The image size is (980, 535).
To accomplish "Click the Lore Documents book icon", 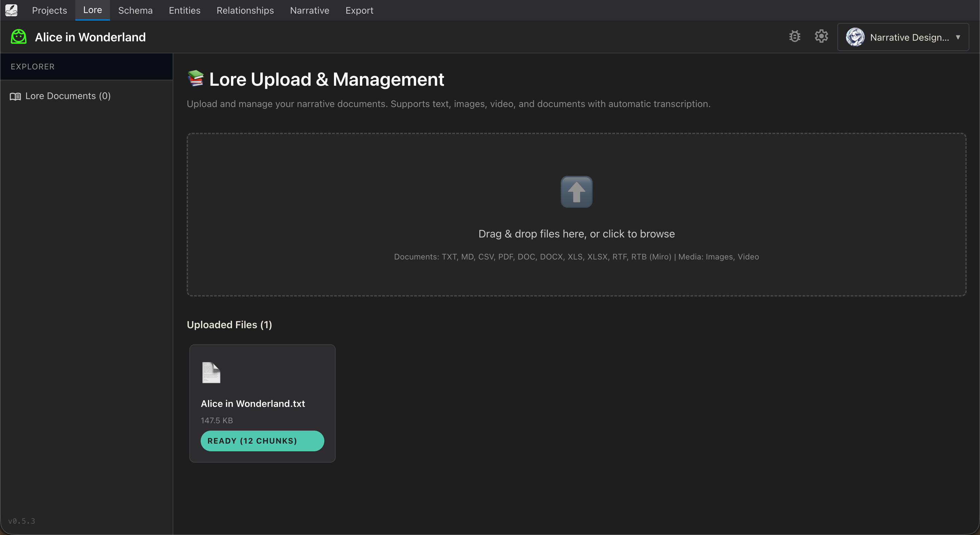I will pos(15,96).
